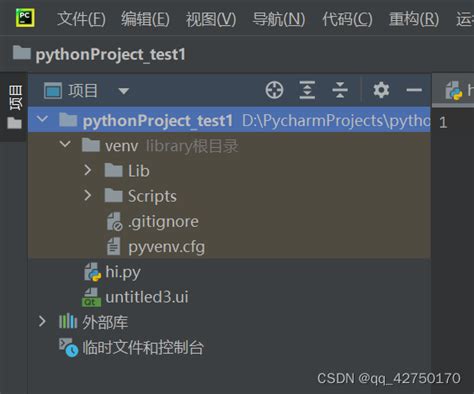Click the PyCharm logo icon
This screenshot has height=394, width=474.
point(25,18)
